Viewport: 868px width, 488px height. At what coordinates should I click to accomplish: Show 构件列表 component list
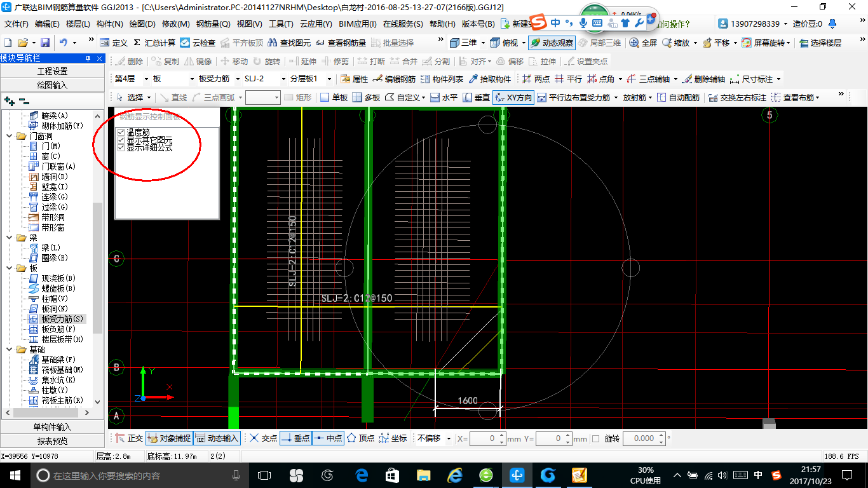(442, 79)
